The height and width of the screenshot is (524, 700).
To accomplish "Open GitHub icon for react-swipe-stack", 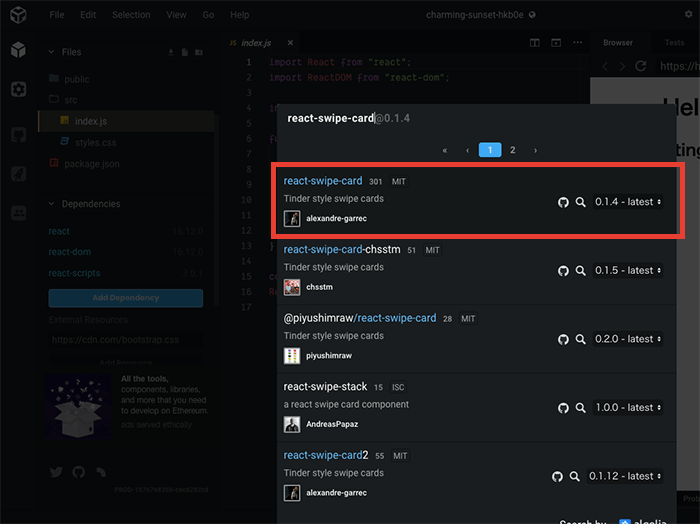I will coord(563,408).
